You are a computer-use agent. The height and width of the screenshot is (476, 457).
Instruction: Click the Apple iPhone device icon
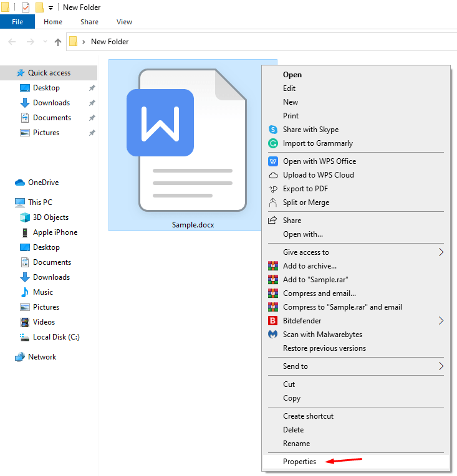pyautogui.click(x=25, y=232)
